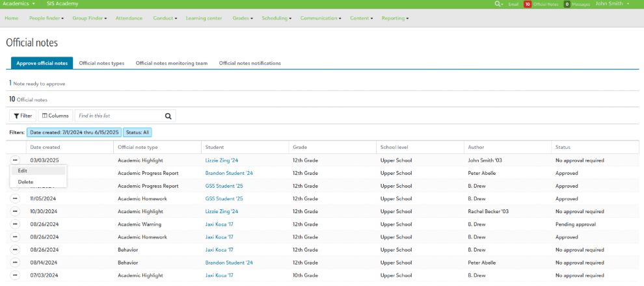Screen dimensions: 644x286
Task: Sort by Student column header
Action: (x=245, y=147)
